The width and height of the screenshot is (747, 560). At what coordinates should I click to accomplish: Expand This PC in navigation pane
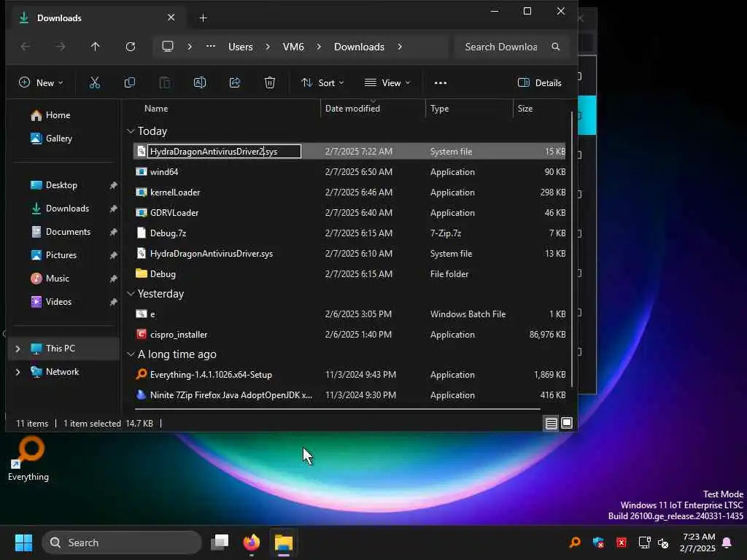point(18,349)
